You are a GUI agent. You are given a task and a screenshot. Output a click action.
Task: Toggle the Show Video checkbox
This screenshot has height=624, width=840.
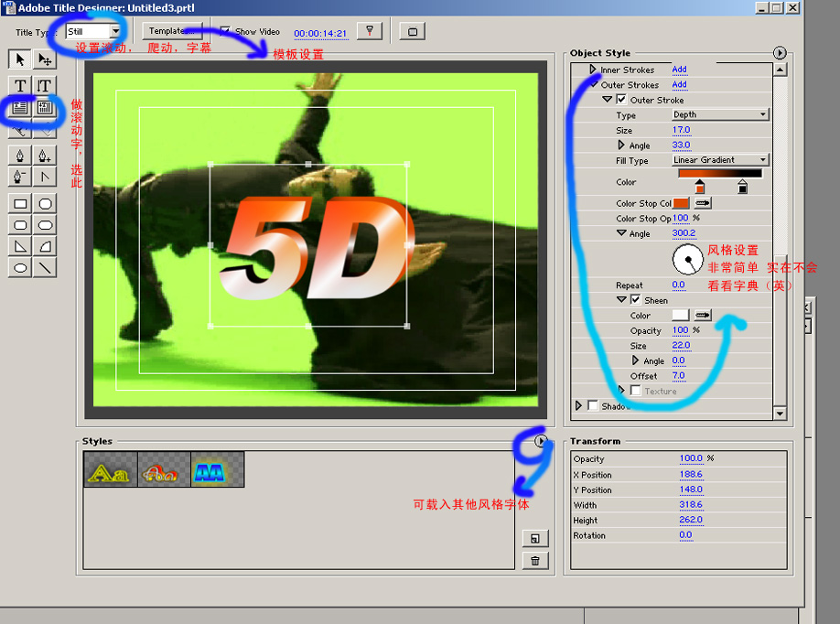(x=225, y=32)
